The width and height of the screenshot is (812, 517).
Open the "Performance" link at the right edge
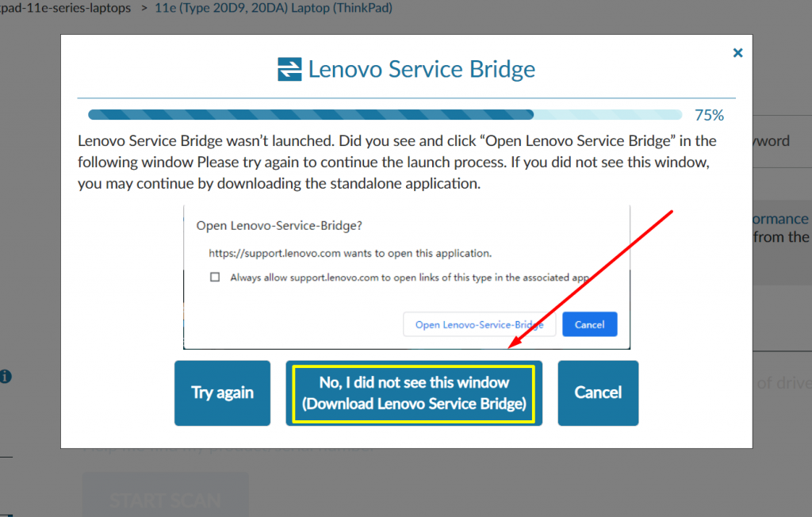pos(779,219)
